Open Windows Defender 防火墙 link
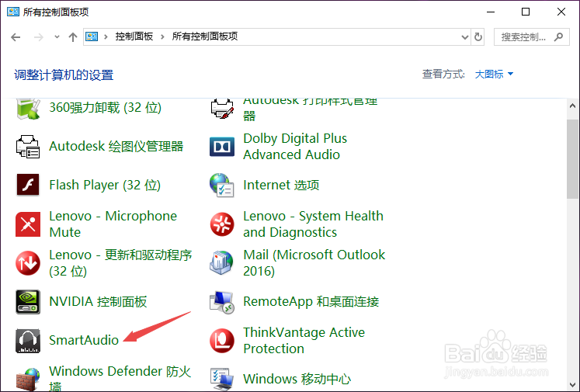The height and width of the screenshot is (392, 580). [120, 378]
